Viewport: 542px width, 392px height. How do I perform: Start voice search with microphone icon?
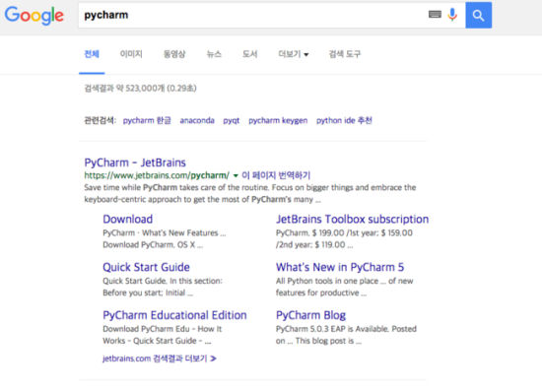452,15
